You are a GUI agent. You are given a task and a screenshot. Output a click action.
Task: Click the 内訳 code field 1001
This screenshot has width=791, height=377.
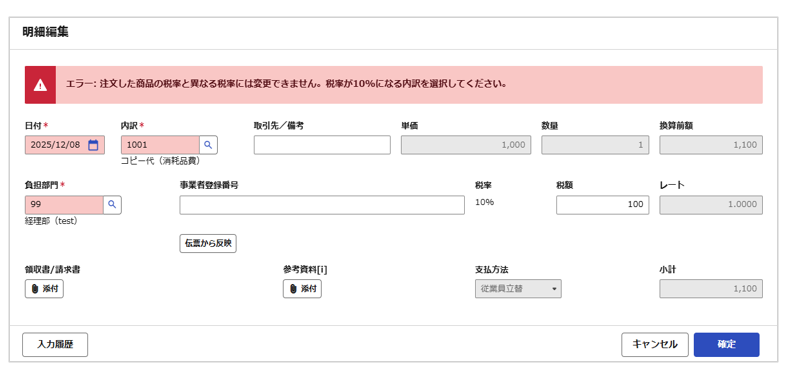(x=160, y=145)
